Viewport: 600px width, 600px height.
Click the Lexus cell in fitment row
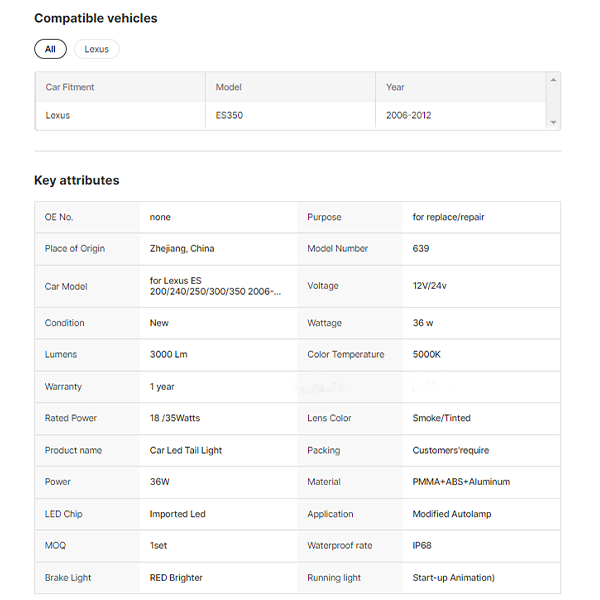click(x=58, y=115)
